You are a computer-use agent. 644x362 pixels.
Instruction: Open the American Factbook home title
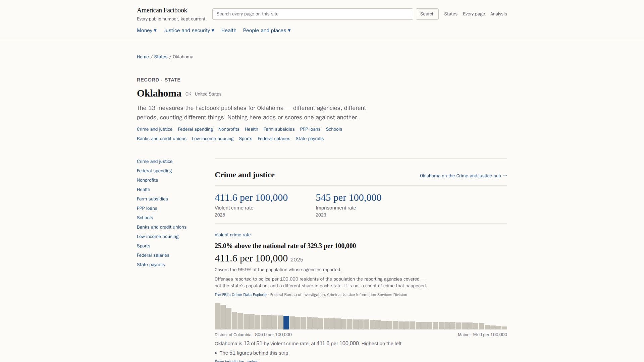coord(162,10)
